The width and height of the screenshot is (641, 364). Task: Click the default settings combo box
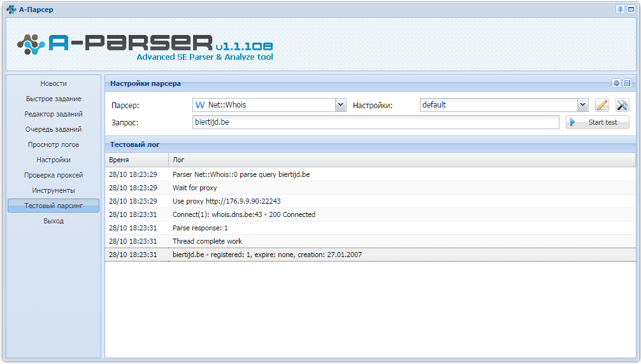(504, 105)
